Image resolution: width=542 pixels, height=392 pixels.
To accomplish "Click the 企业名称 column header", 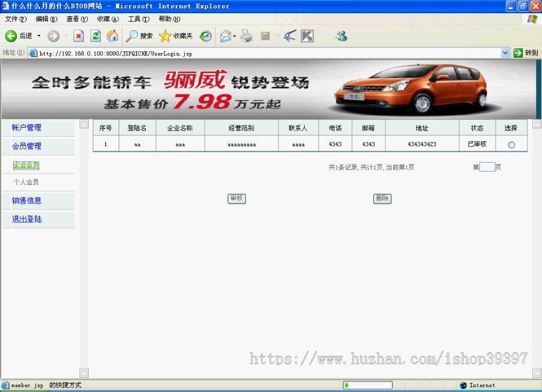I will (x=180, y=128).
